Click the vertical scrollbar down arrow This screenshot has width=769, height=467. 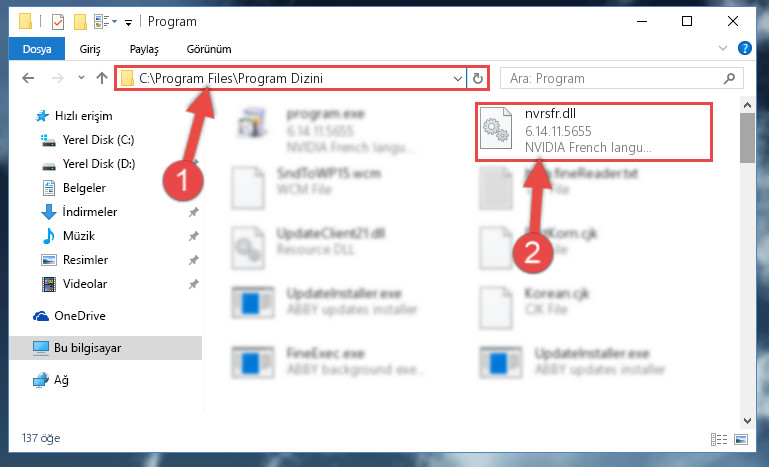[747, 421]
